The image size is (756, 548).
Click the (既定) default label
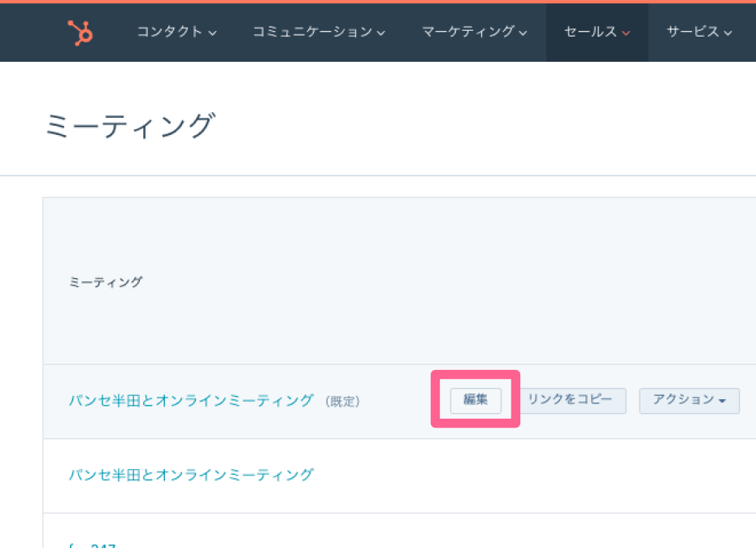pos(341,402)
